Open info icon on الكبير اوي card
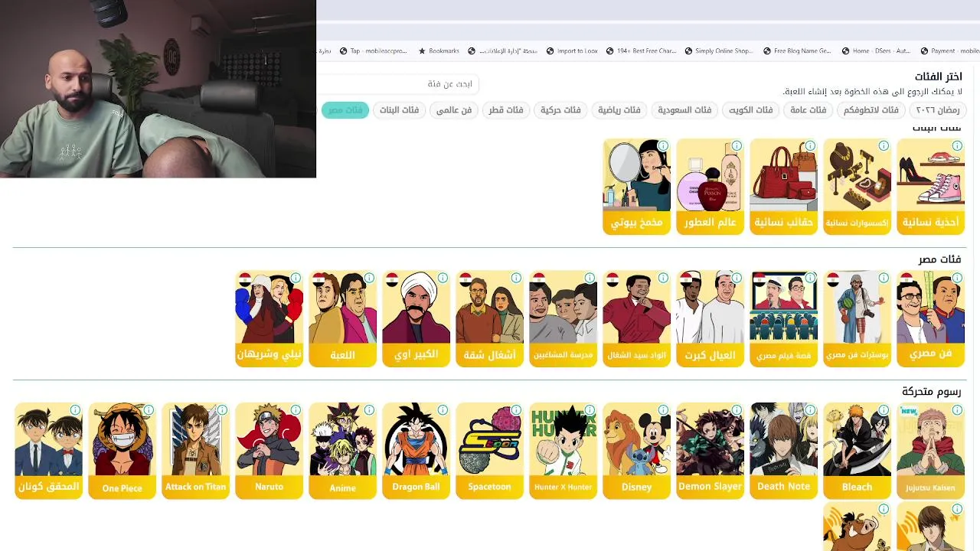 pos(443,278)
